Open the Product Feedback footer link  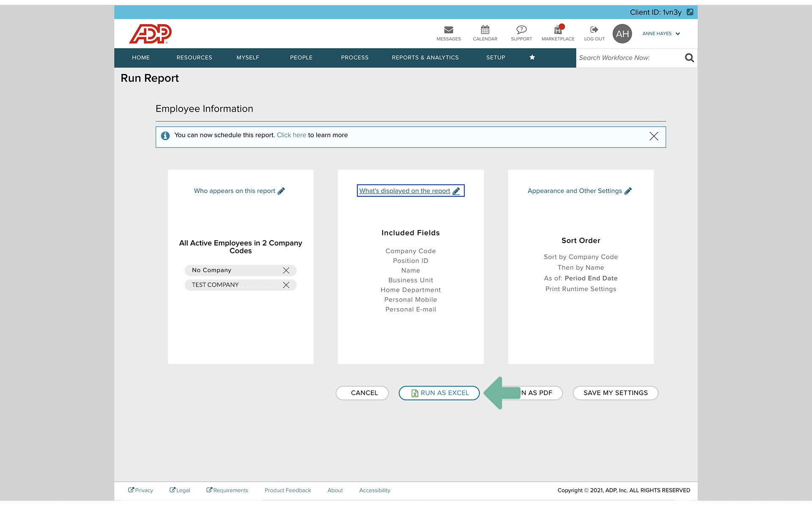(288, 490)
